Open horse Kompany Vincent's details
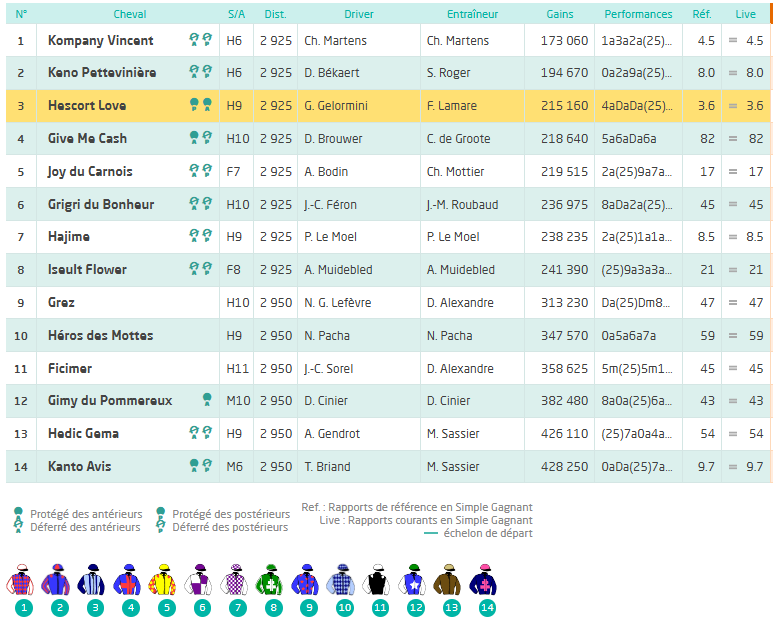This screenshot has width=773, height=629. (x=101, y=41)
